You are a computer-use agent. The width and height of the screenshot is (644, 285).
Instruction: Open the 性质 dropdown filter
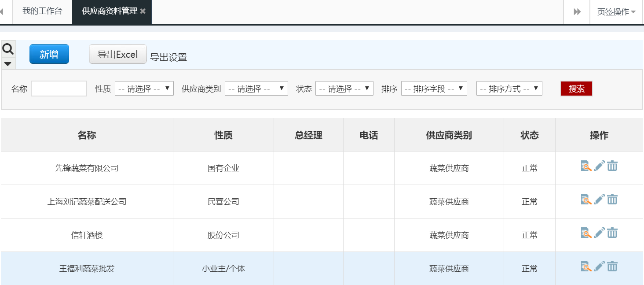tap(144, 89)
